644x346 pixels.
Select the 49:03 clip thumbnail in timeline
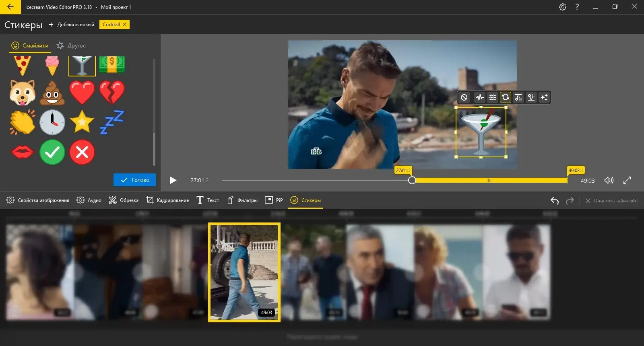pyautogui.click(x=244, y=272)
